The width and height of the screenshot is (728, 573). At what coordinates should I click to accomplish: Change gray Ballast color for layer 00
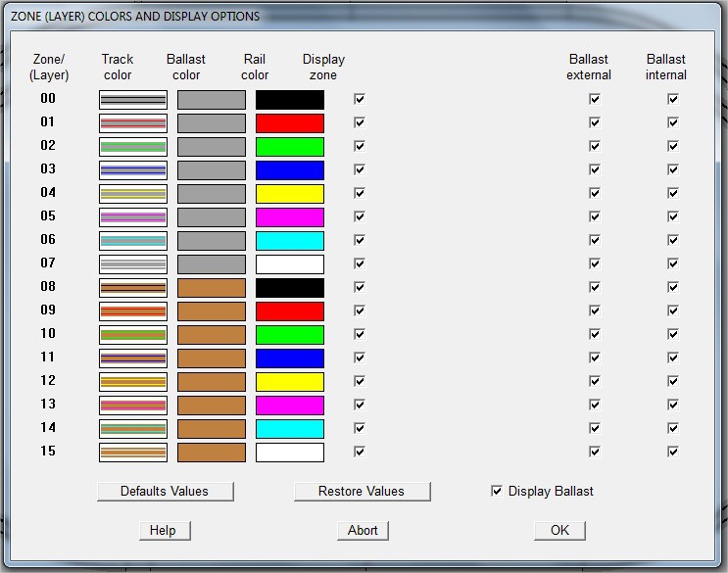[212, 100]
